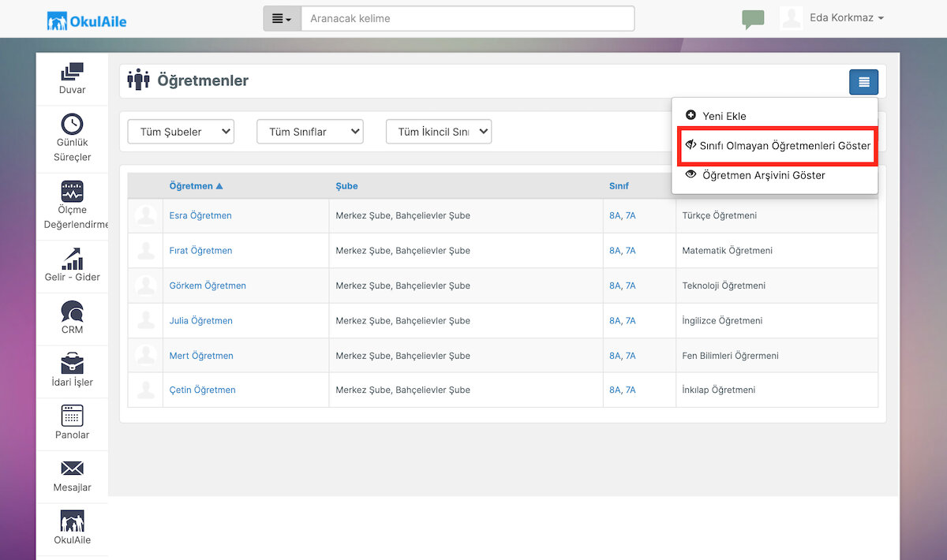Sort by the Sınıf column header
947x560 pixels.
pyautogui.click(x=619, y=186)
